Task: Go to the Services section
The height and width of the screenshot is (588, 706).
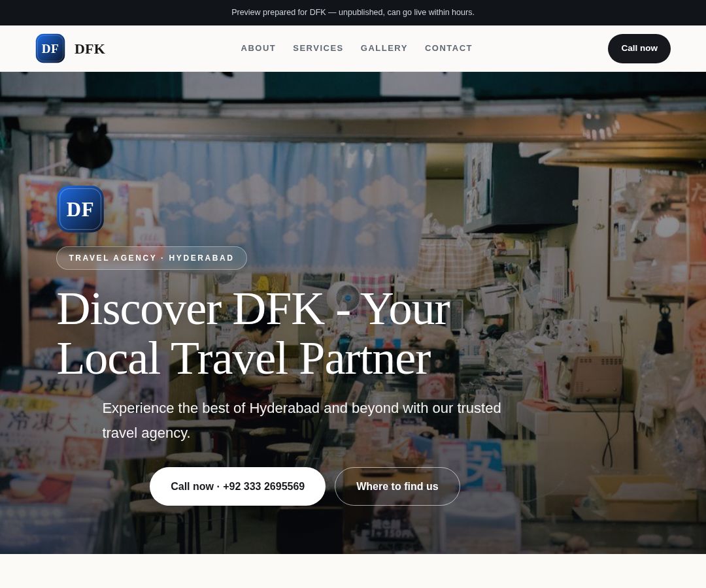Action: tap(318, 48)
